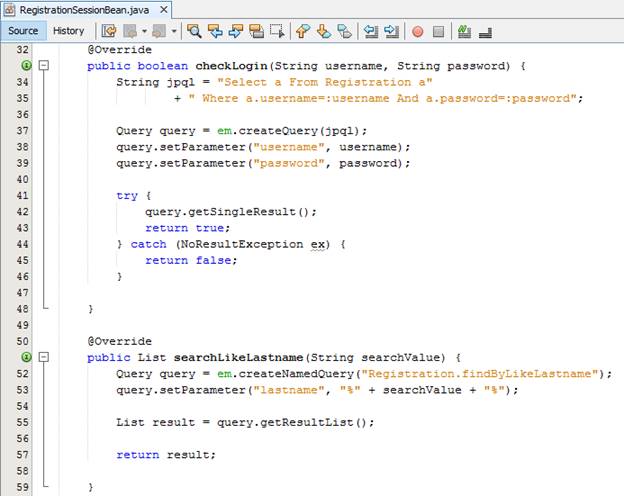Click Shift Line Right icon

click(x=392, y=31)
